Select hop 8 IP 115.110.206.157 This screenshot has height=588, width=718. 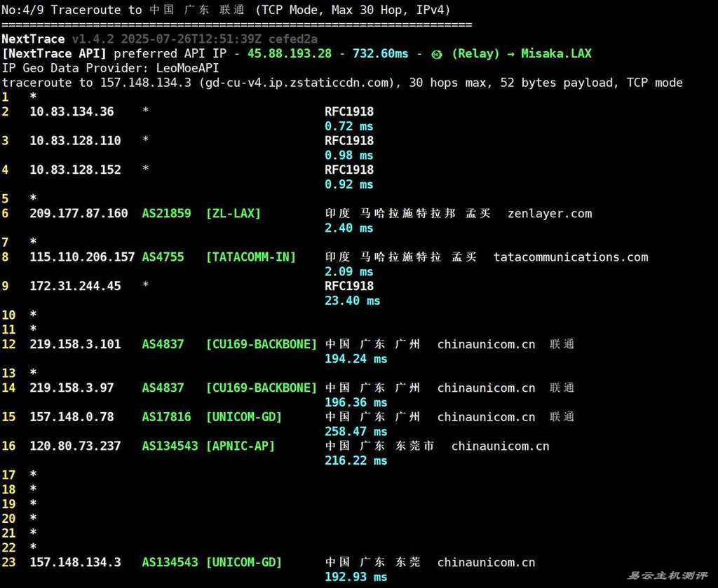click(82, 257)
